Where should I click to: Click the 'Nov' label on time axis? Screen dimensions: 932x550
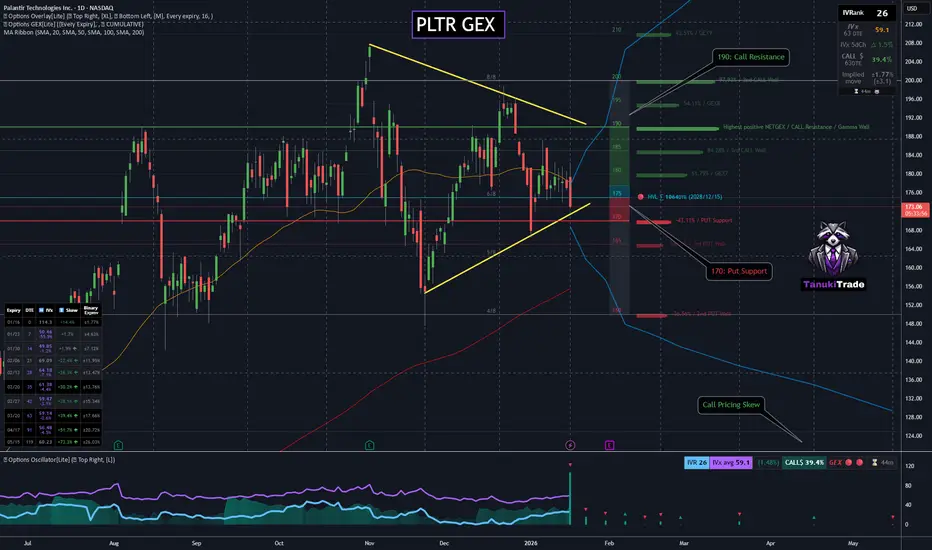coord(369,543)
